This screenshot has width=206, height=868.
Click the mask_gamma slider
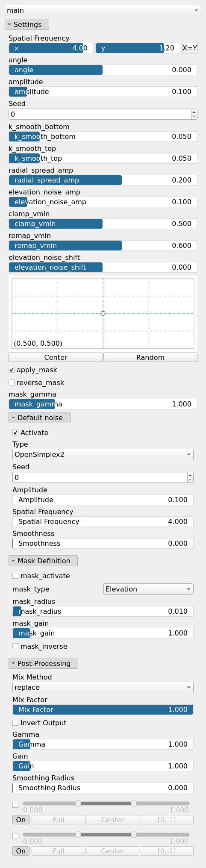tap(103, 404)
